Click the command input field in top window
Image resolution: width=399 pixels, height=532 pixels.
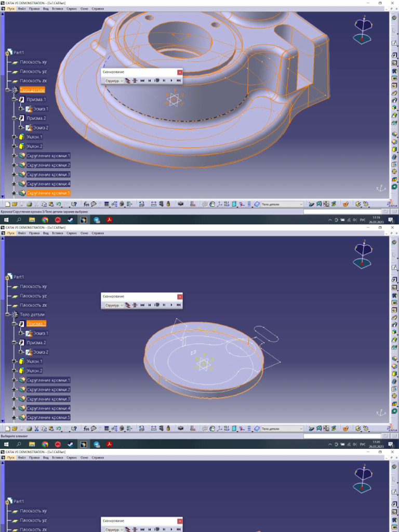coord(342,212)
